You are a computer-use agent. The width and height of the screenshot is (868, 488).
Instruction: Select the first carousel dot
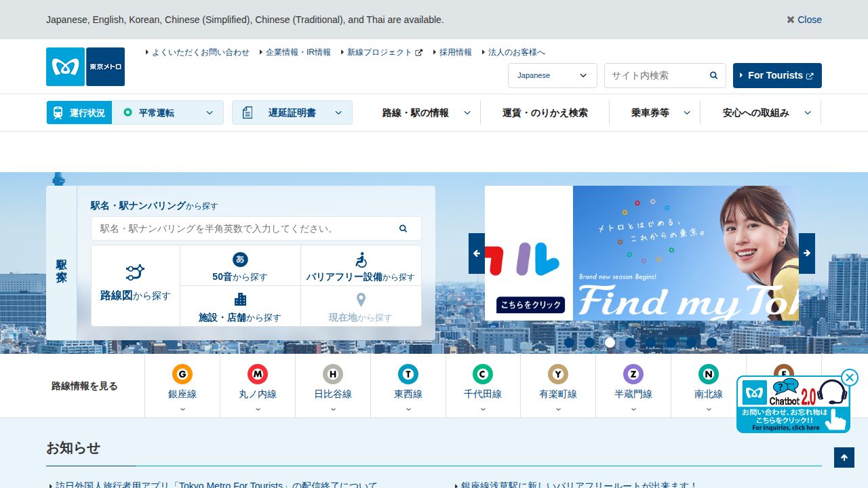click(569, 343)
